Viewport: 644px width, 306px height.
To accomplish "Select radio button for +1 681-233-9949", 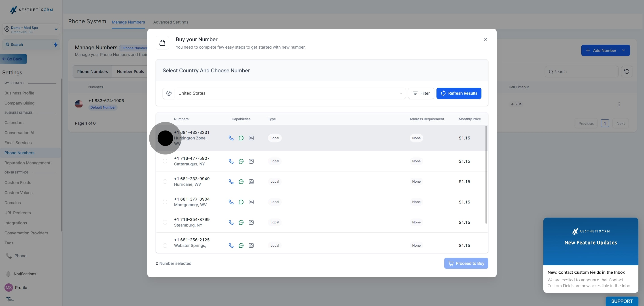I will click(x=165, y=182).
